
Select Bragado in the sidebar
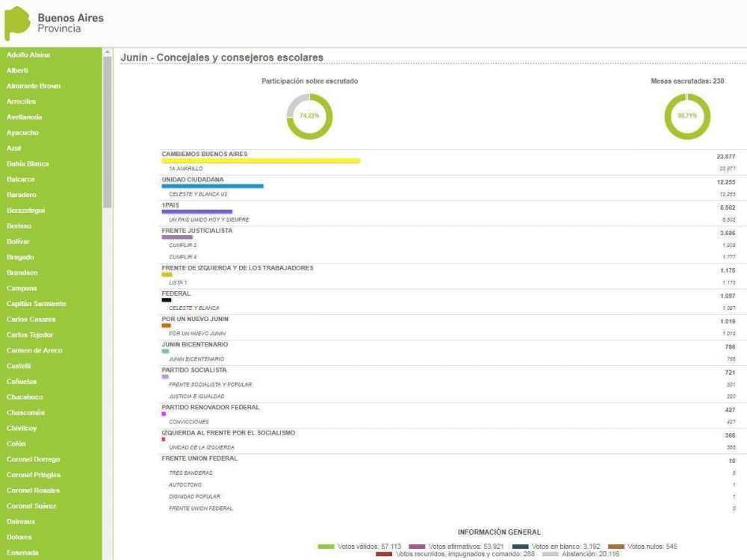(20, 257)
